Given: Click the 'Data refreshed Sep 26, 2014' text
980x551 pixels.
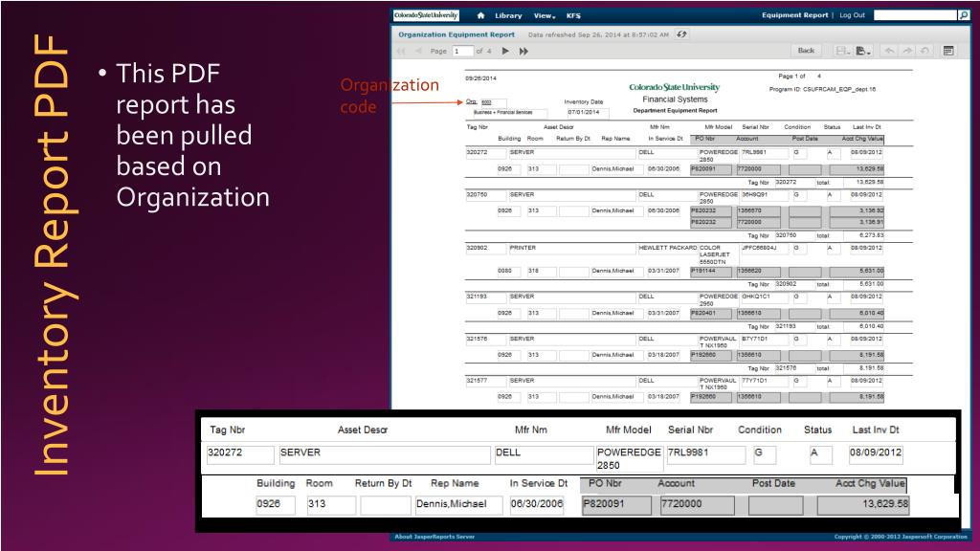Looking at the screenshot, I should point(598,35).
